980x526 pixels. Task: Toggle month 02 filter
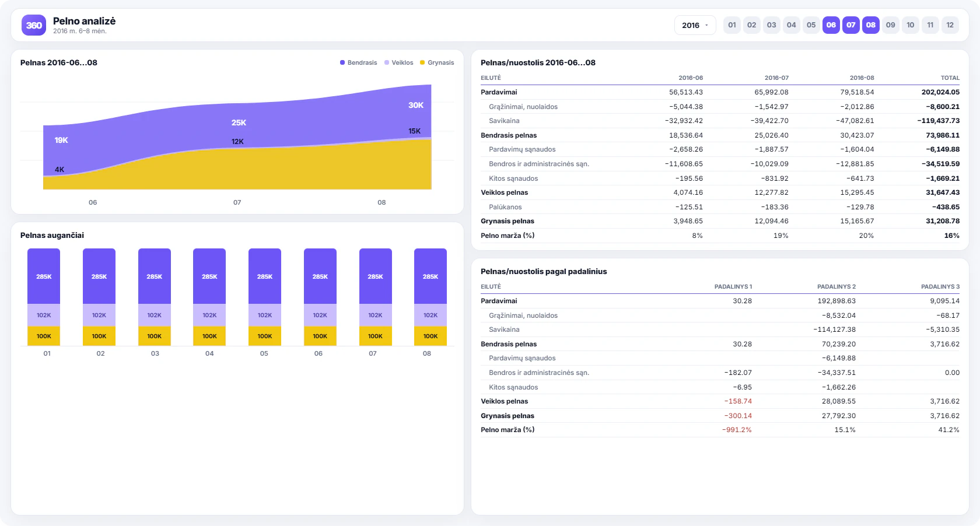coord(752,25)
